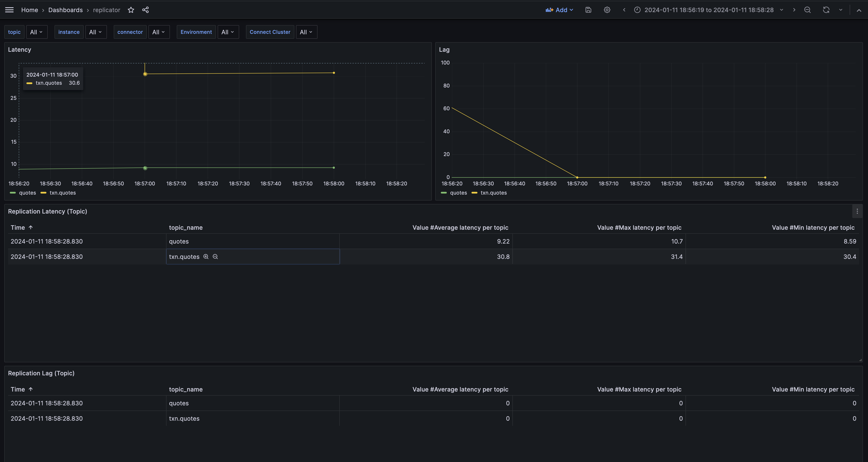Sort Replication Latency table by Time
The height and width of the screenshot is (462, 868).
pyautogui.click(x=22, y=227)
